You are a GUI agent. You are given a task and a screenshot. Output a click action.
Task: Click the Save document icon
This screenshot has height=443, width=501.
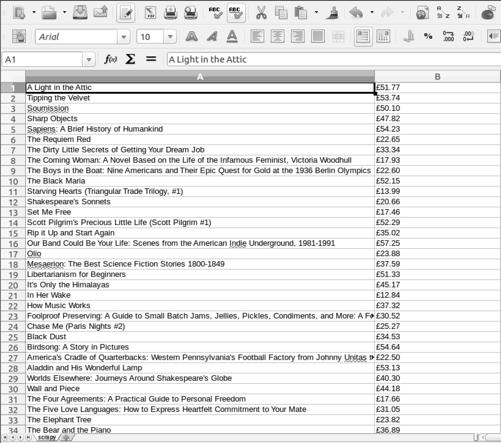pyautogui.click(x=80, y=13)
